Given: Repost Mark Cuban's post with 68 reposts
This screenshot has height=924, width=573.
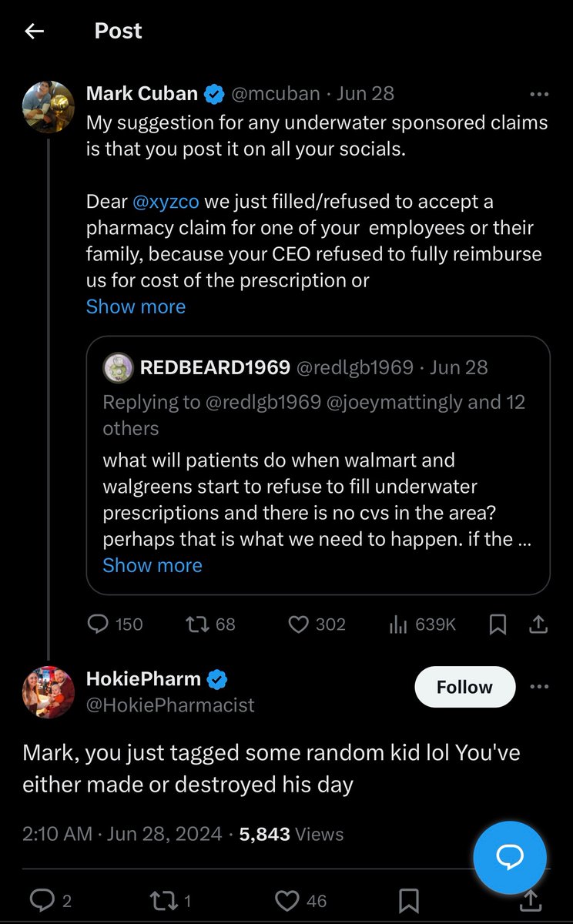Looking at the screenshot, I should tap(211, 624).
